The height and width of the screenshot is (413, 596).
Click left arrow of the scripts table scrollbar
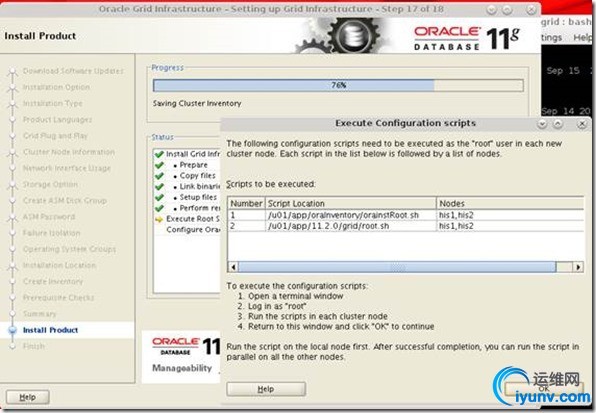coord(233,267)
